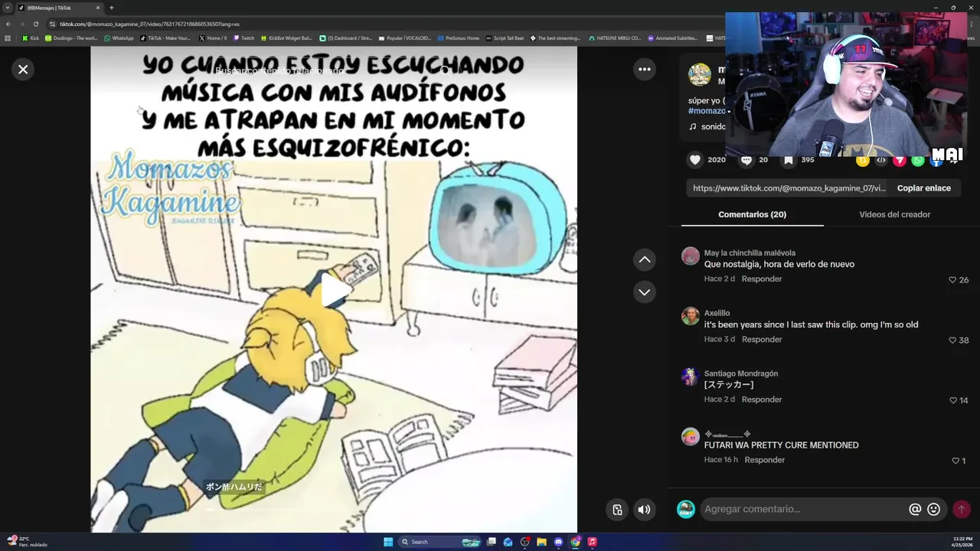Reply to the FUTARI WA PRETTY CURE comment
The width and height of the screenshot is (980, 551).
point(765,461)
